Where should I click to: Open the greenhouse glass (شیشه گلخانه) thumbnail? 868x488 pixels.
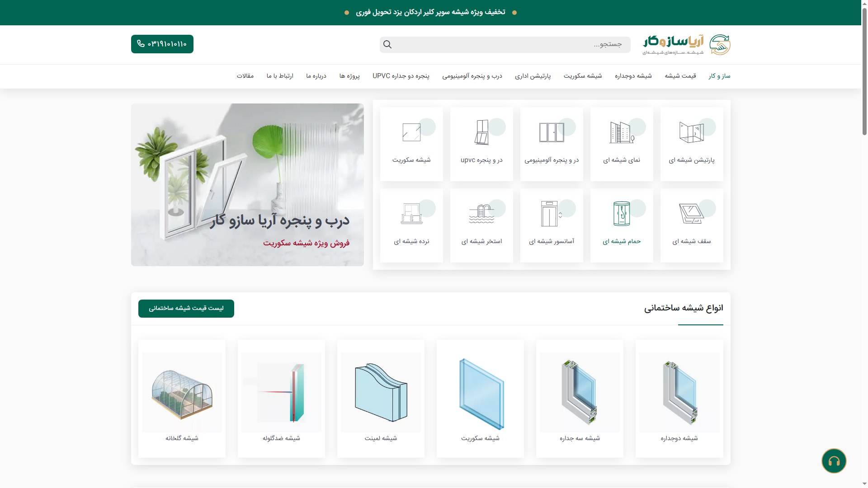coord(182,392)
